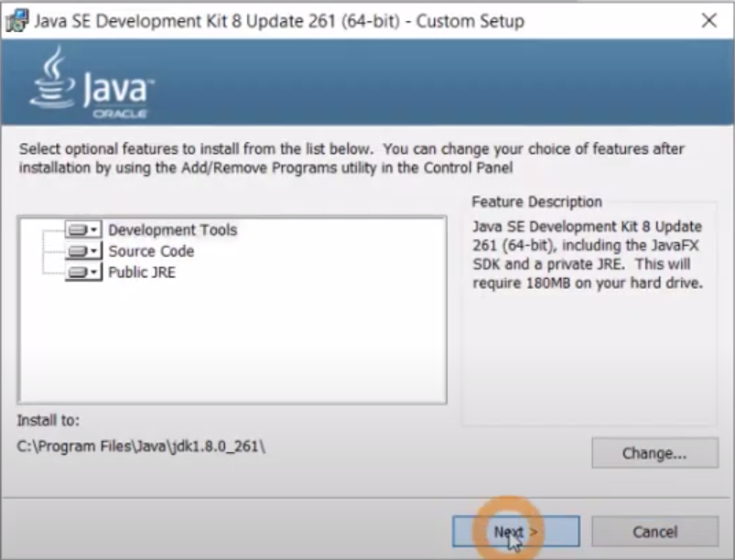Screen dimensions: 735x560
Task: Select the Public JRE tree item
Action: tap(142, 273)
